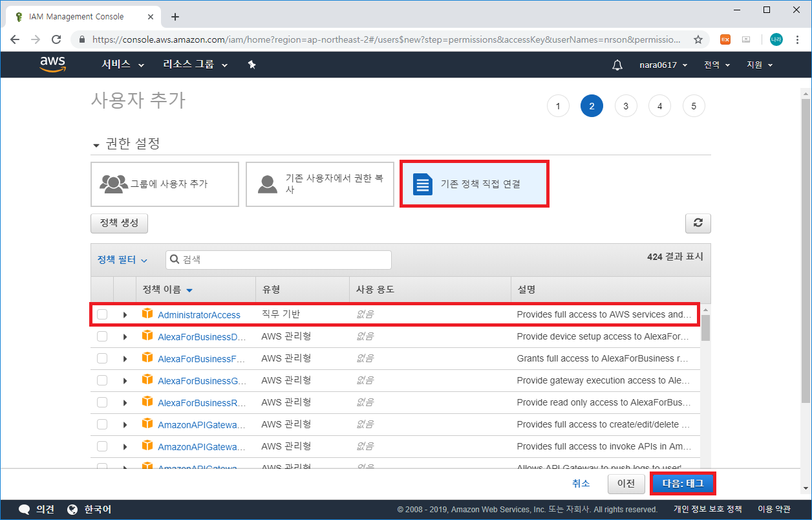This screenshot has height=520, width=812.
Task: Click the 정책 생성 button
Action: coord(120,223)
